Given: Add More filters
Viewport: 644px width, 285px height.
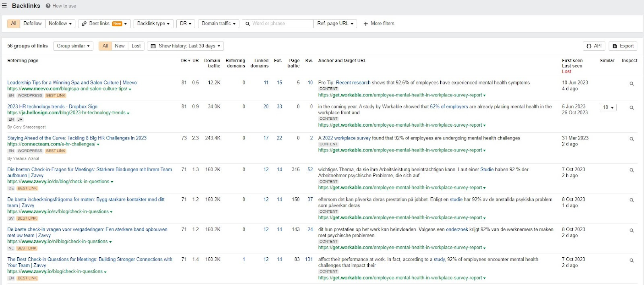Looking at the screenshot, I should coord(379,24).
